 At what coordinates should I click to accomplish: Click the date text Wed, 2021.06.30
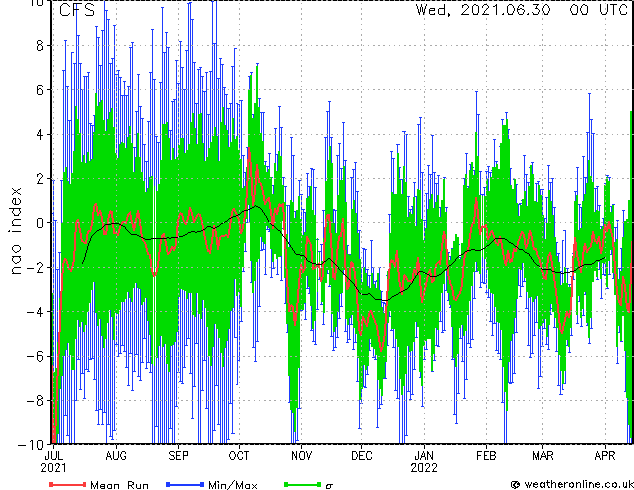[483, 10]
